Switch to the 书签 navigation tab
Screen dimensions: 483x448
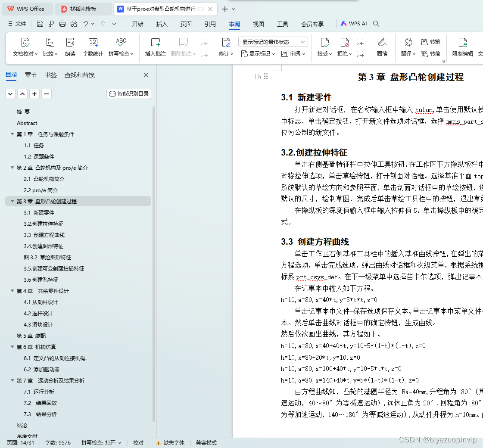coord(51,75)
